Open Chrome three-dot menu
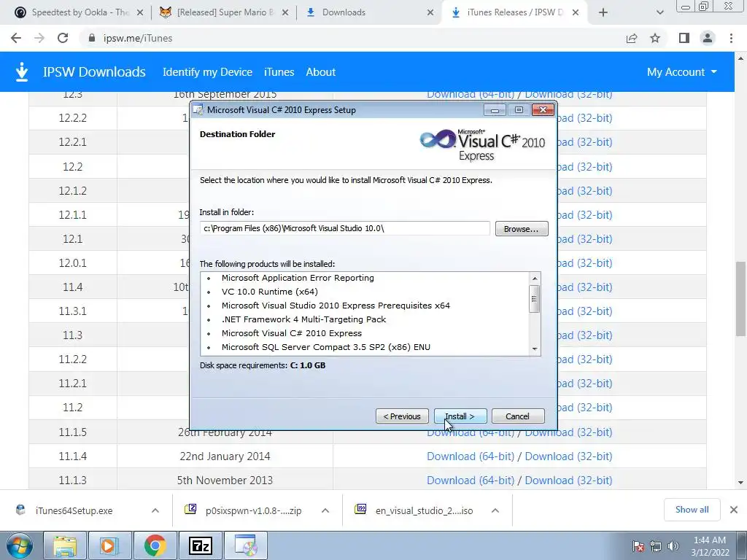747x560 pixels. coord(731,38)
